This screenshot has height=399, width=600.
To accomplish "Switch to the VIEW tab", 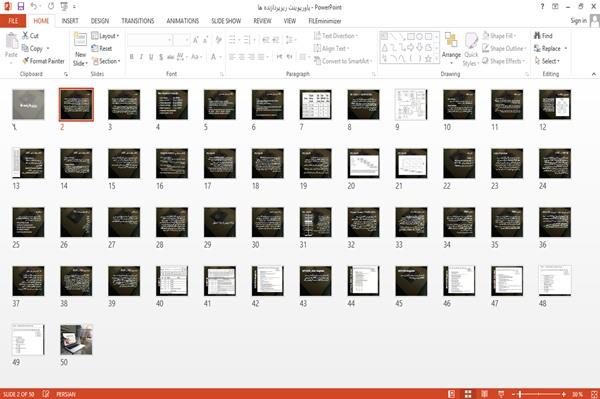I will (290, 21).
